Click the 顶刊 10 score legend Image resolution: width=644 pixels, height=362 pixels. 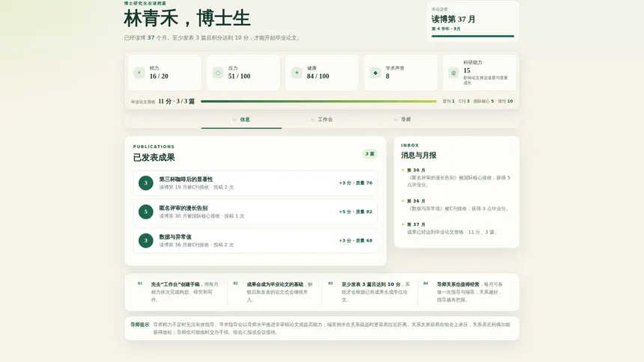(x=505, y=101)
